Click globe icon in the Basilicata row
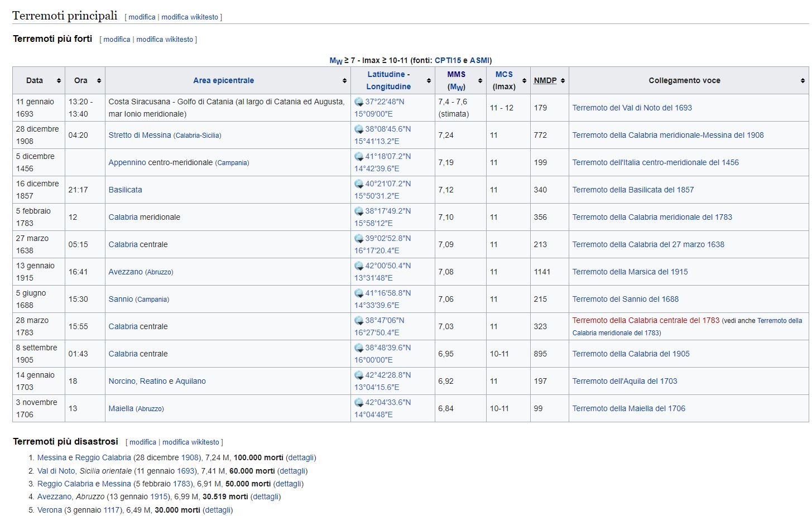This screenshot has width=812, height=516. (x=359, y=184)
